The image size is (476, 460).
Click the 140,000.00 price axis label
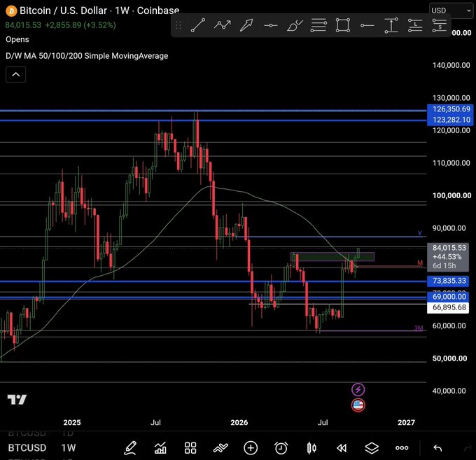tap(451, 65)
